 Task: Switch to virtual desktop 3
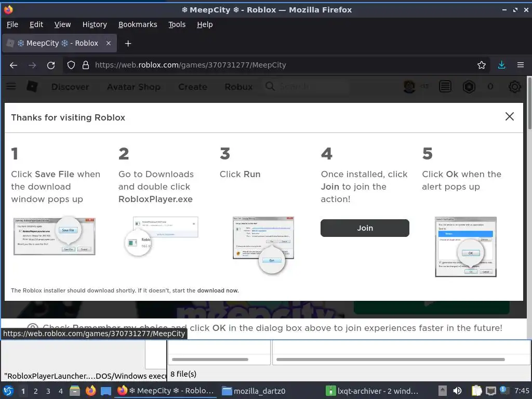(x=48, y=391)
